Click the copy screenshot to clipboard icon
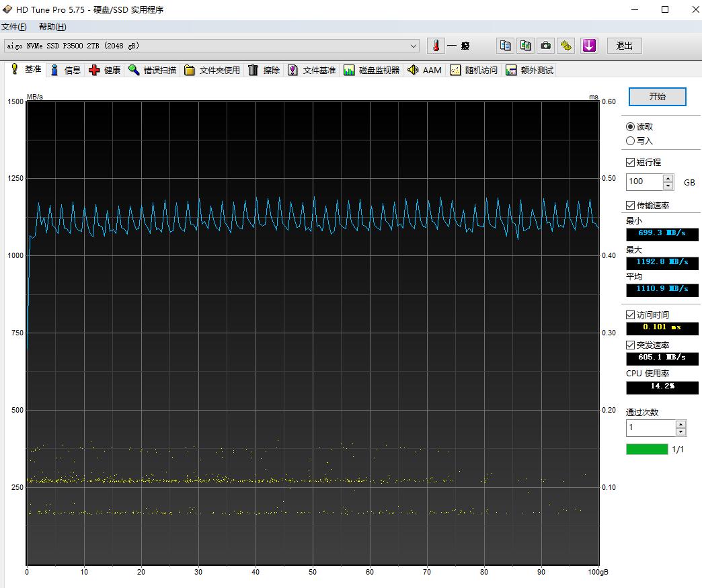Viewport: 702px width, 588px height. [525, 46]
